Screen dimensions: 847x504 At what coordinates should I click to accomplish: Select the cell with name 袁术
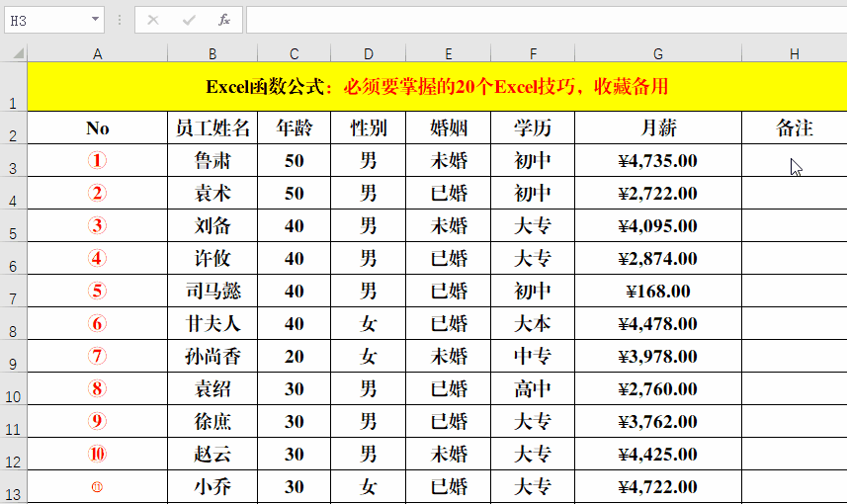pos(212,194)
